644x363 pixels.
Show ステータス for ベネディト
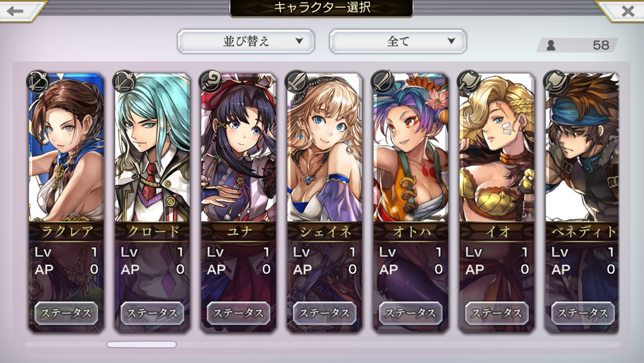pyautogui.click(x=583, y=313)
